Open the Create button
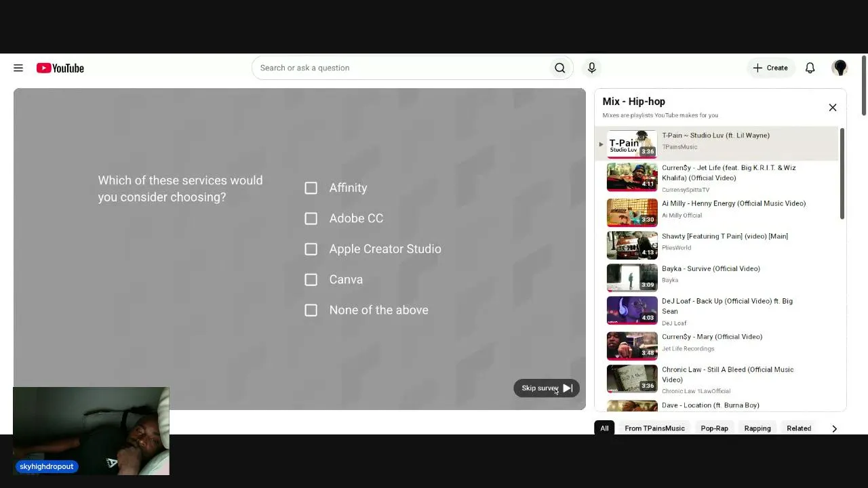Viewport: 868px width, 488px height. point(770,68)
